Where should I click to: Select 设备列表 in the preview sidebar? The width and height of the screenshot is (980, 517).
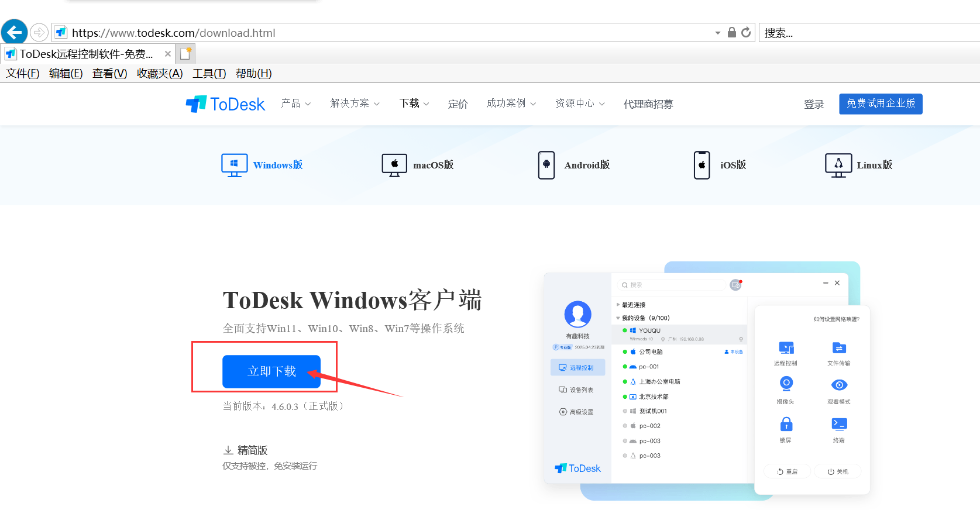pyautogui.click(x=577, y=390)
